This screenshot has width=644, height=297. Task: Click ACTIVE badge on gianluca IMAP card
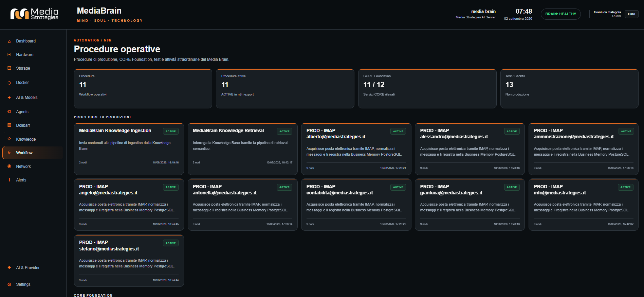[512, 187]
